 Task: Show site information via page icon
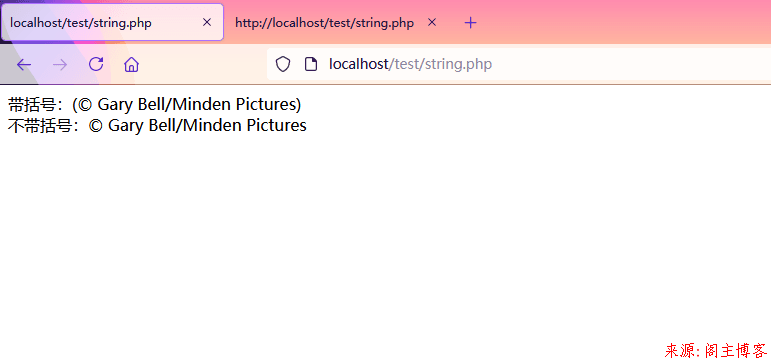coord(310,64)
